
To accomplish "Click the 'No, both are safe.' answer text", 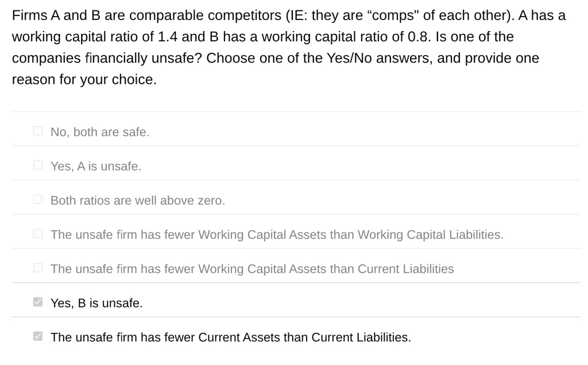I will (100, 132).
